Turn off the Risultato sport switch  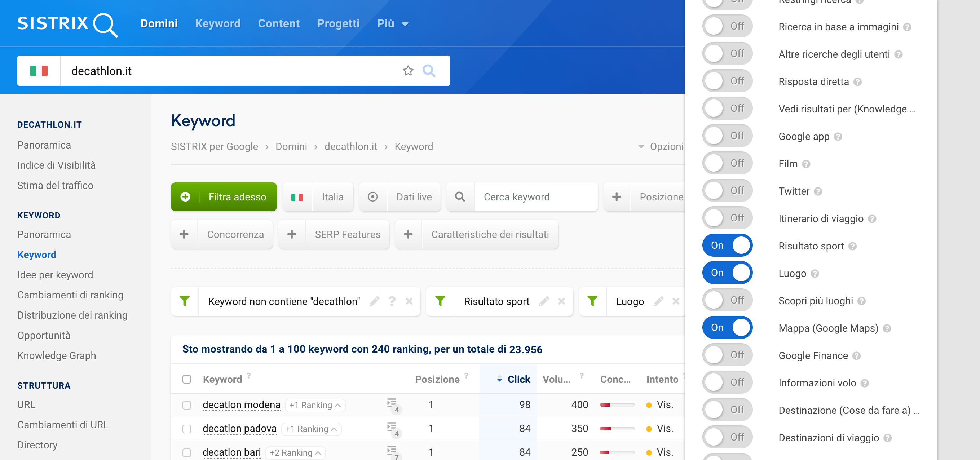pos(727,246)
